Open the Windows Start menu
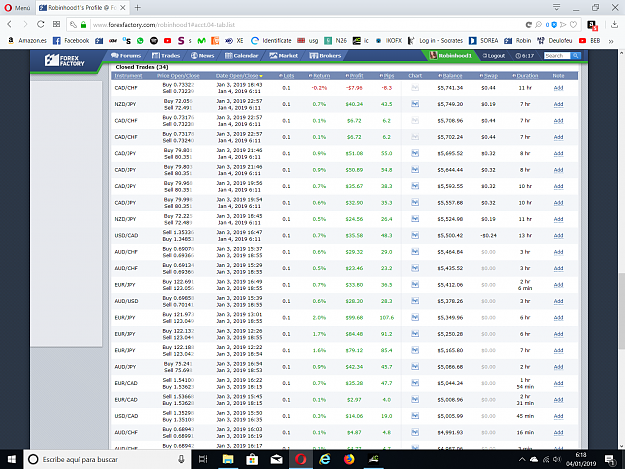 [12, 459]
